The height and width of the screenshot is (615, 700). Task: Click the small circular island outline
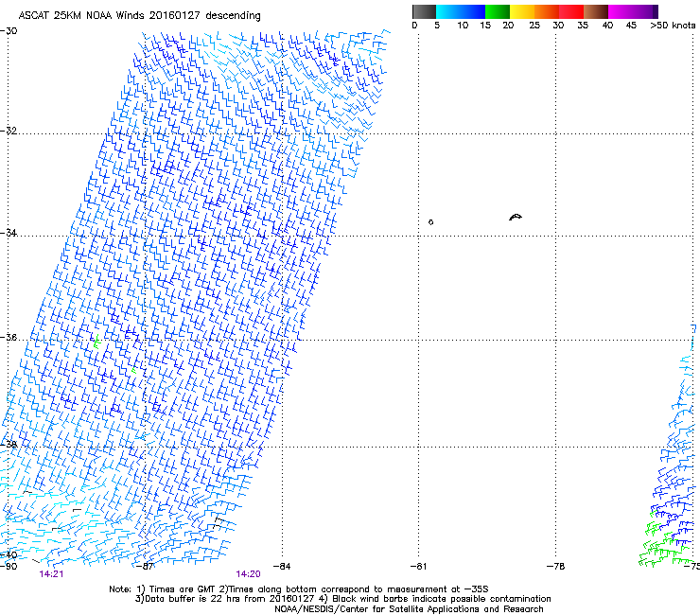[x=430, y=222]
